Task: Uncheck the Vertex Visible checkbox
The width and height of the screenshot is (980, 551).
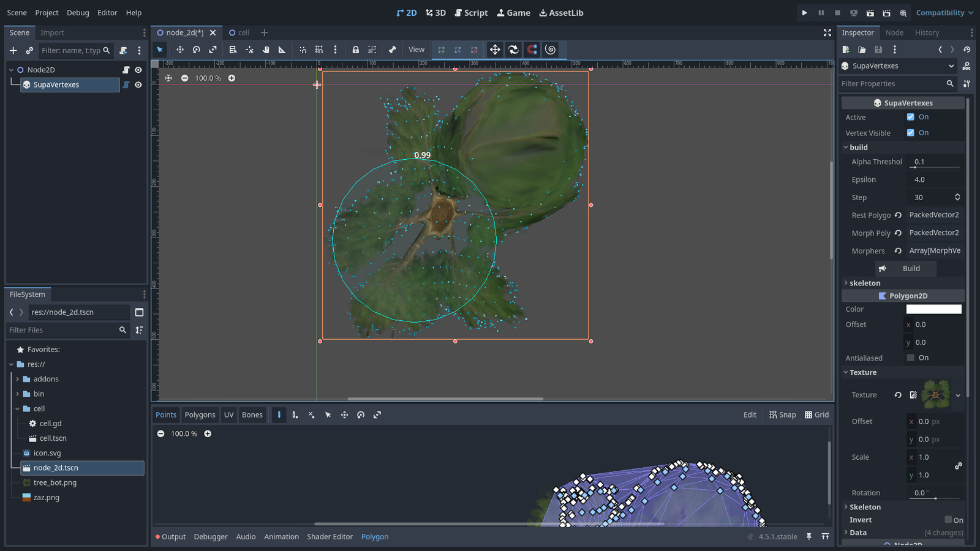Action: 910,133
